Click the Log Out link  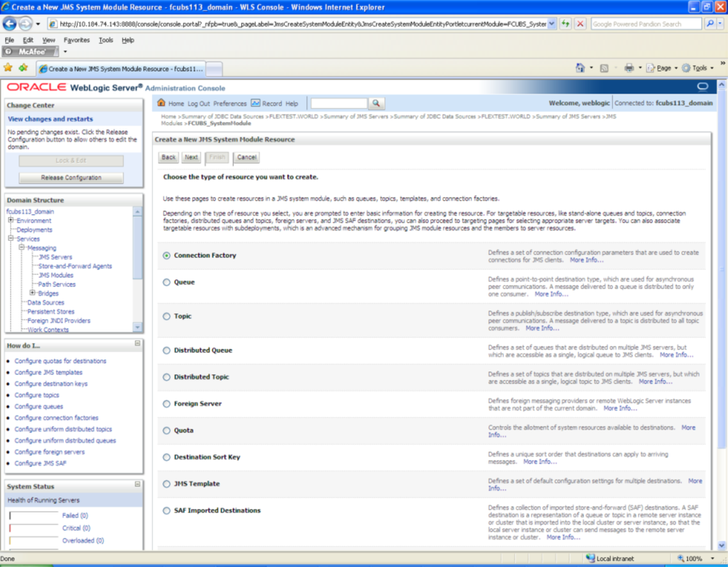pyautogui.click(x=198, y=103)
